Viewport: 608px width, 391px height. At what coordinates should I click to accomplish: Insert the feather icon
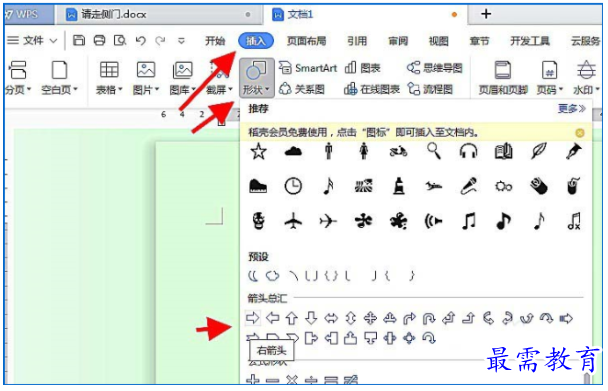(x=539, y=151)
